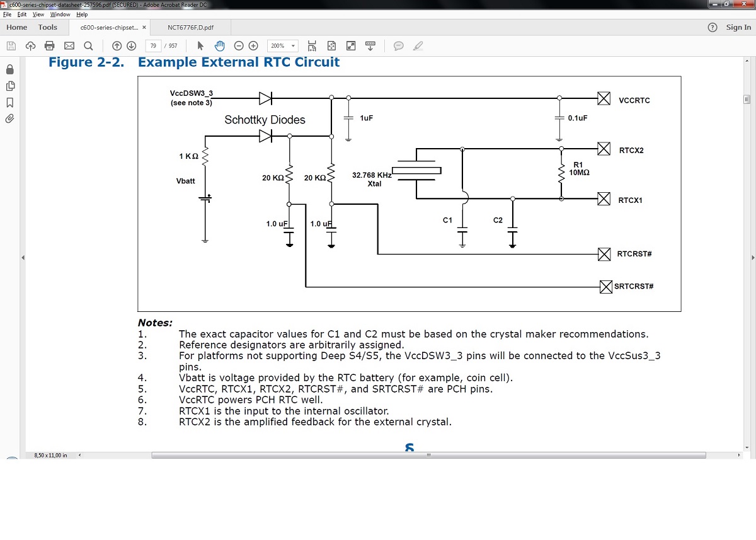Click the search magnifier icon
This screenshot has width=756, height=540.
tap(88, 45)
